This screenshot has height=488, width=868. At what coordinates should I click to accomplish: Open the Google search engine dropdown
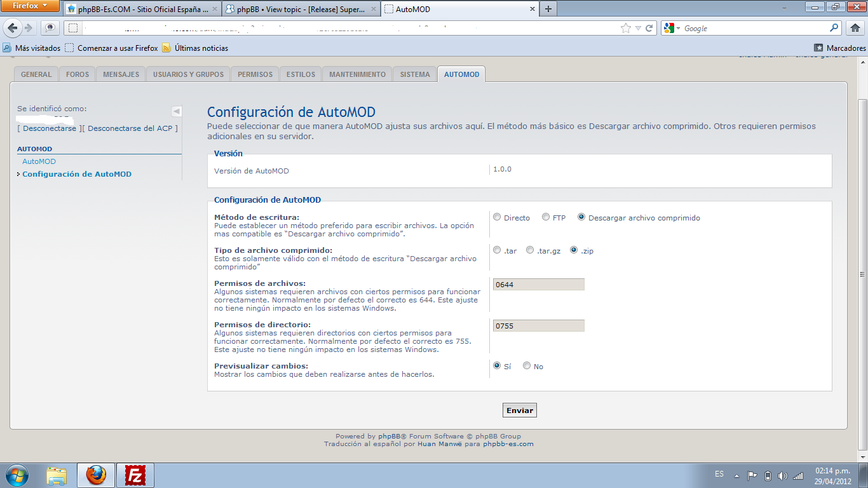pos(672,28)
